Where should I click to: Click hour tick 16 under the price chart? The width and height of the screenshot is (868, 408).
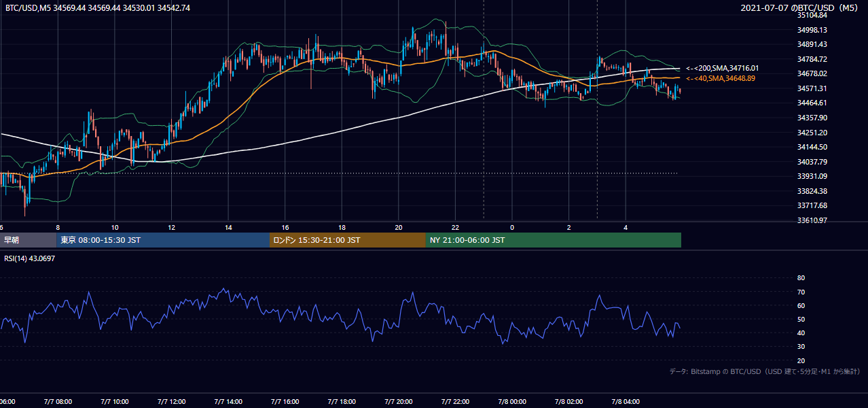pos(285,227)
